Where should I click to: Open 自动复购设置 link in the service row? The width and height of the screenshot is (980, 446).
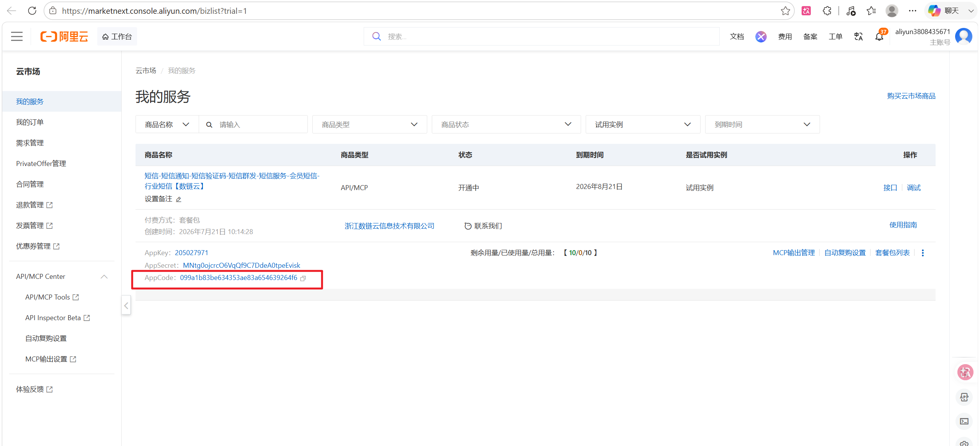pos(845,253)
